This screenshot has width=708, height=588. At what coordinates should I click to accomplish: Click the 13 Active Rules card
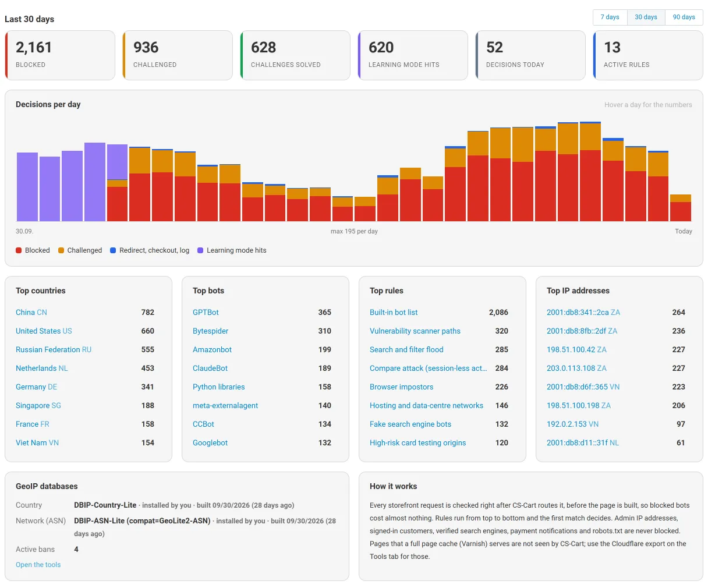coord(648,55)
